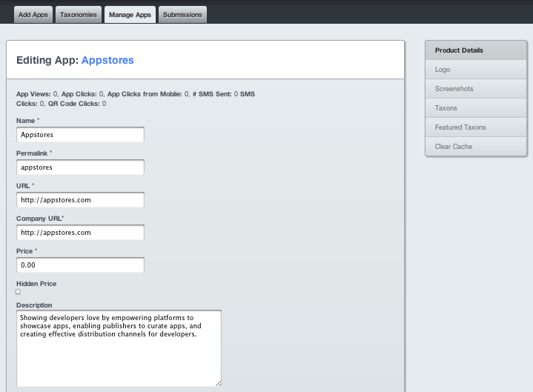Click inside the Description text area
533x392 pixels.
tap(119, 348)
